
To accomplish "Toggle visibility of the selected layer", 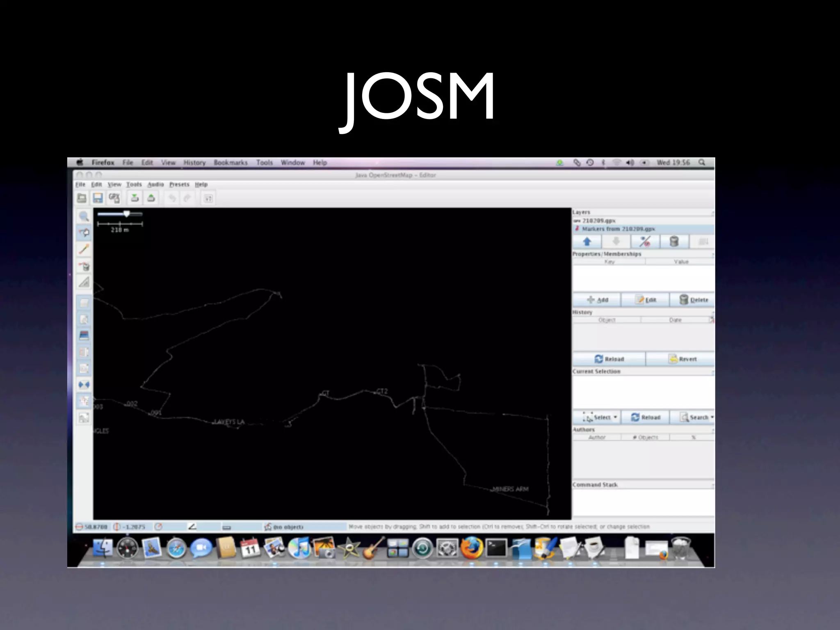I will [x=645, y=242].
